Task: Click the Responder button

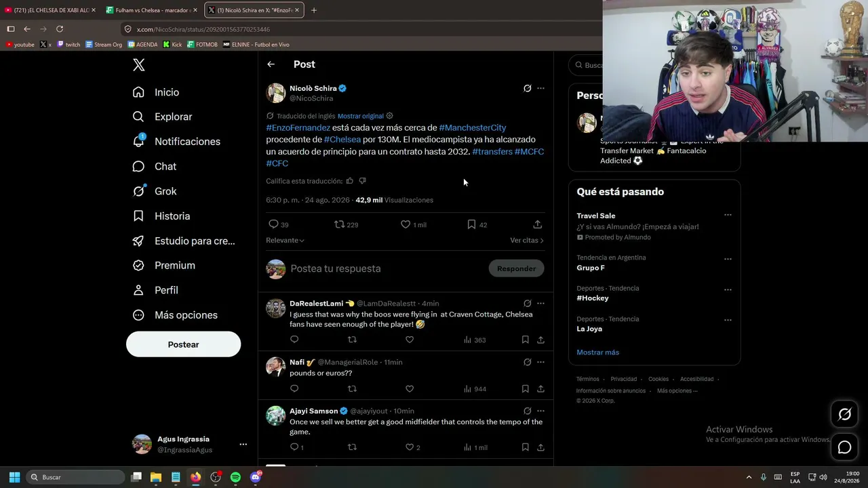Action: click(x=516, y=268)
